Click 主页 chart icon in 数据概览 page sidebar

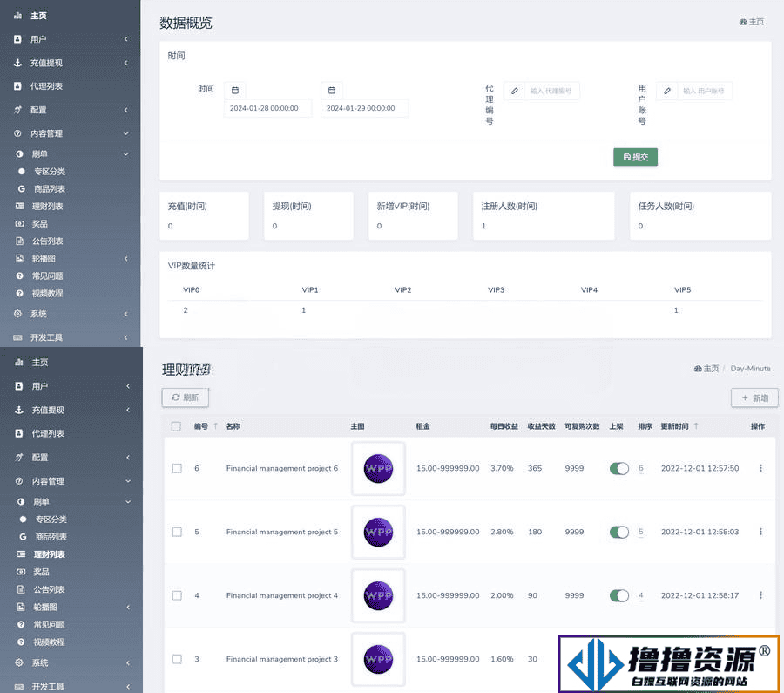18,16
